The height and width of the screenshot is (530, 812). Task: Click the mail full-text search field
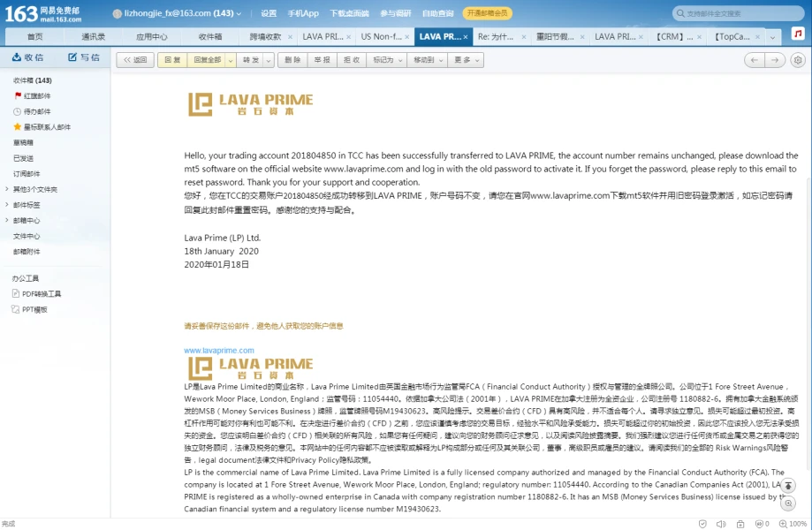click(x=738, y=13)
